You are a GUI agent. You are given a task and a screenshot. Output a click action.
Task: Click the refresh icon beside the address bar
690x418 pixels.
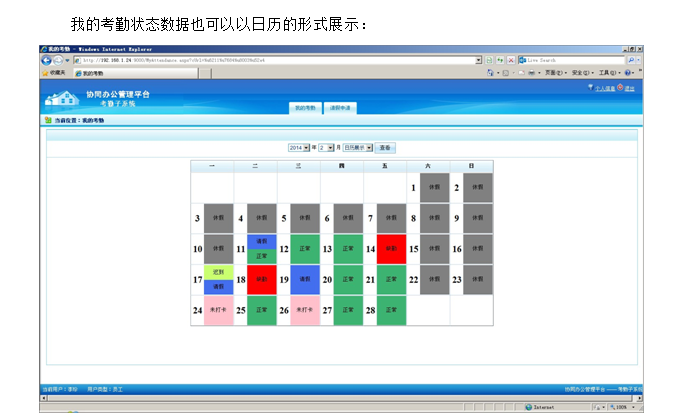(500, 60)
